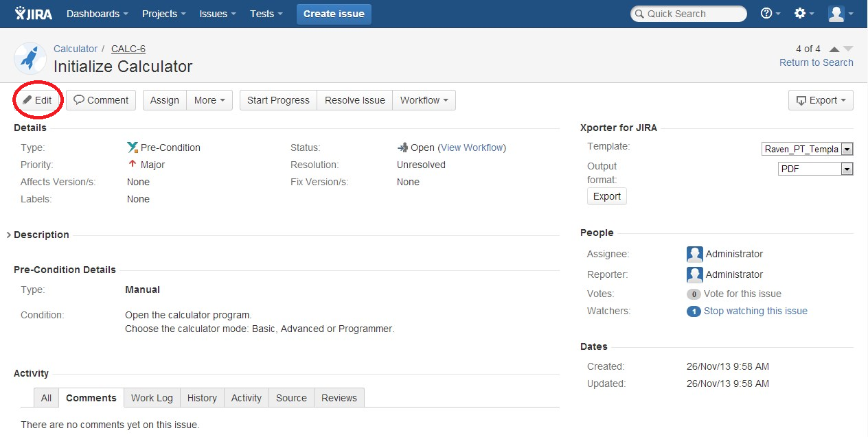
Task: Click the Created date value
Action: (728, 366)
